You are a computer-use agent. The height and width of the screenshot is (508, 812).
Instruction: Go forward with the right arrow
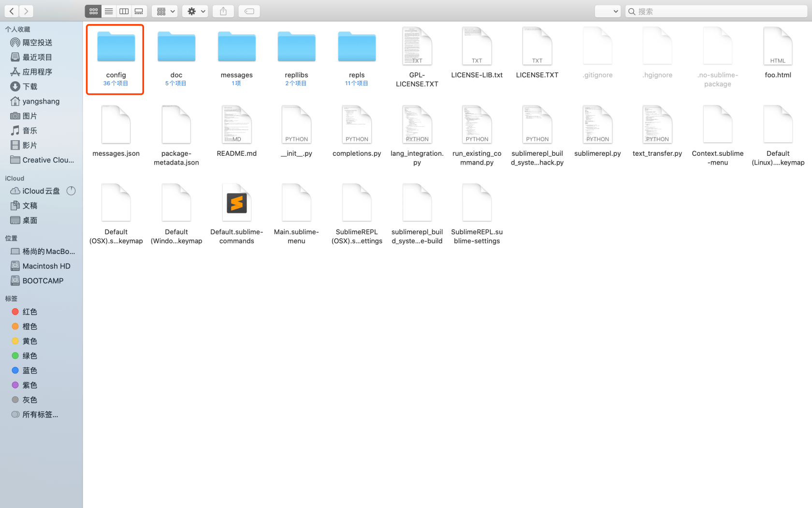27,11
